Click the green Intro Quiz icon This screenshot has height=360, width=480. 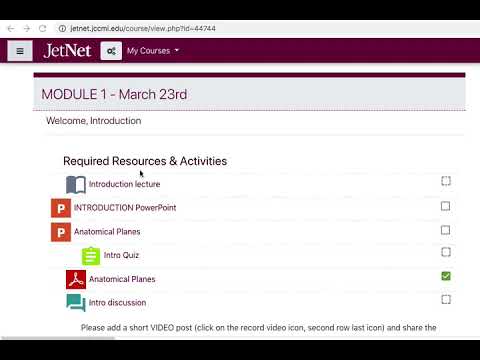tap(91, 256)
